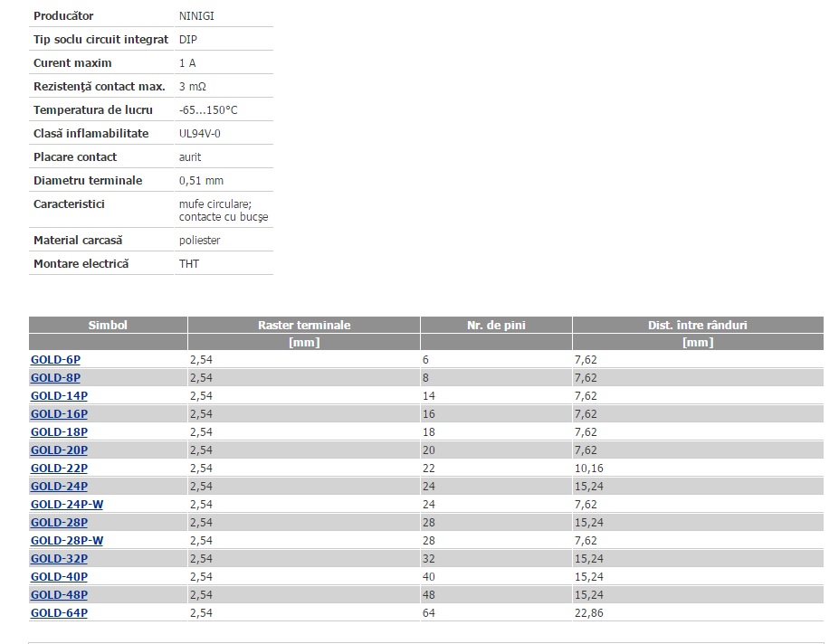Open the GOLD-22P socket link
The image size is (839, 644).
point(59,468)
